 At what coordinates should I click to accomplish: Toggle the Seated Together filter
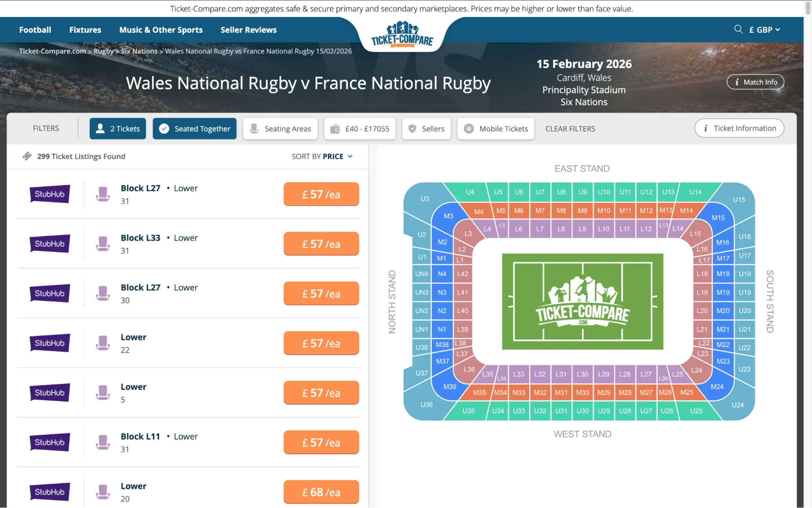[194, 128]
